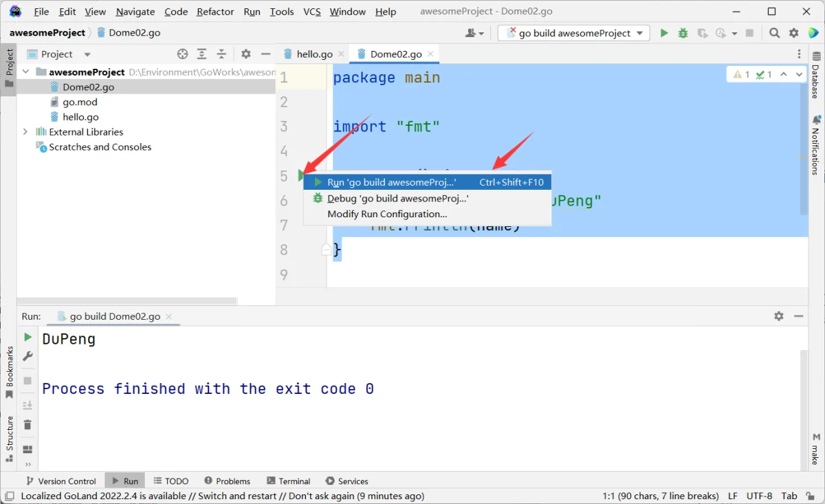Open IDE settings gear in top toolbar
The width and height of the screenshot is (825, 504).
click(794, 32)
